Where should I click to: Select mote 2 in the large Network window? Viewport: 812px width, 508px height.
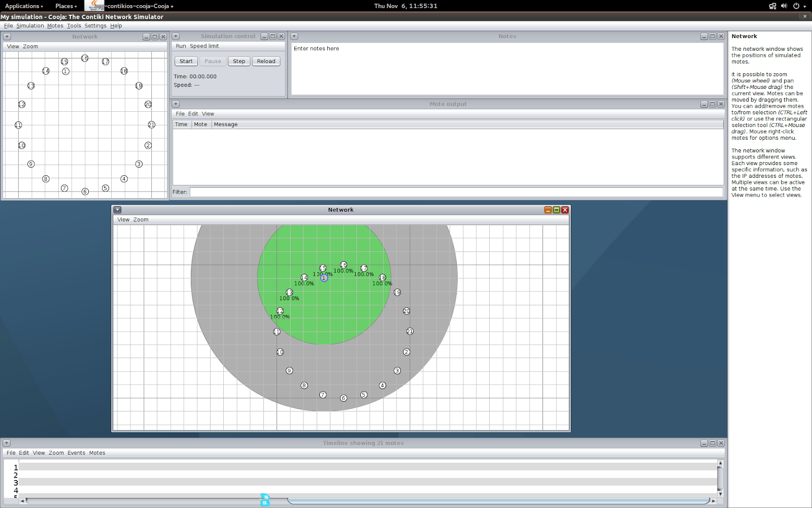[407, 352]
